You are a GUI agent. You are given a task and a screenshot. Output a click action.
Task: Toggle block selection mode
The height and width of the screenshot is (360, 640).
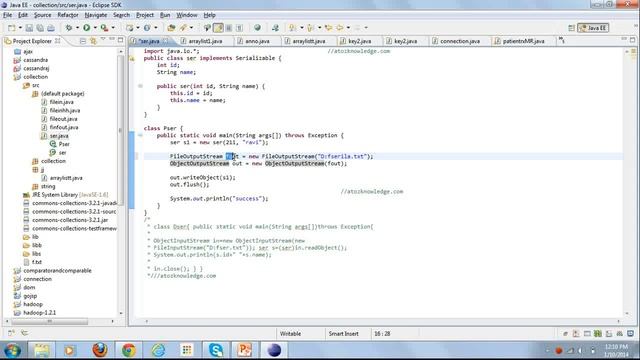point(229,28)
